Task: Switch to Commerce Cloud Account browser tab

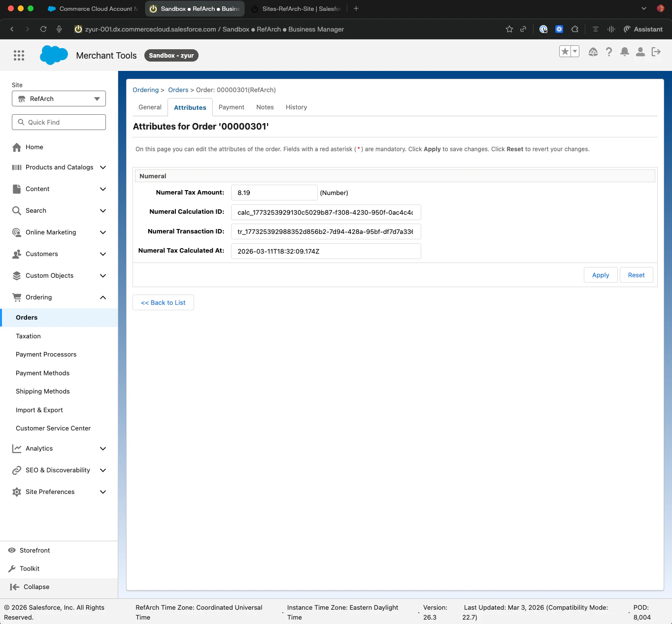Action: pyautogui.click(x=93, y=9)
